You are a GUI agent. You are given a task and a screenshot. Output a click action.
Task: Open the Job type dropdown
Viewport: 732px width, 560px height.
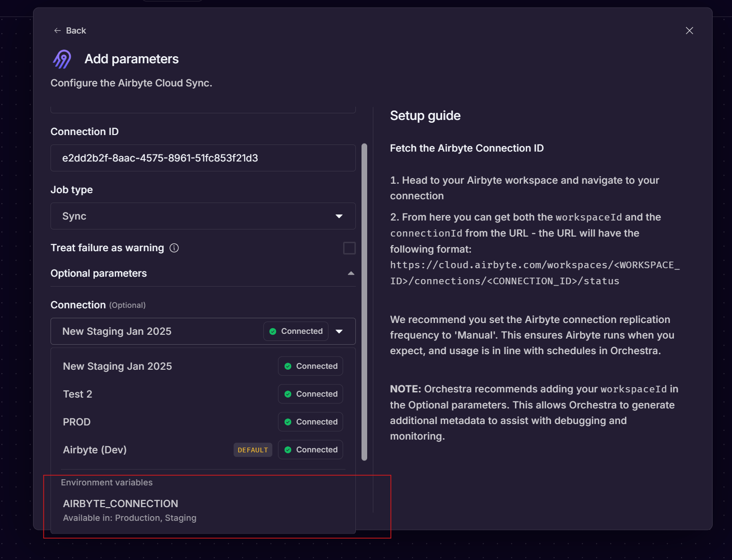point(203,216)
